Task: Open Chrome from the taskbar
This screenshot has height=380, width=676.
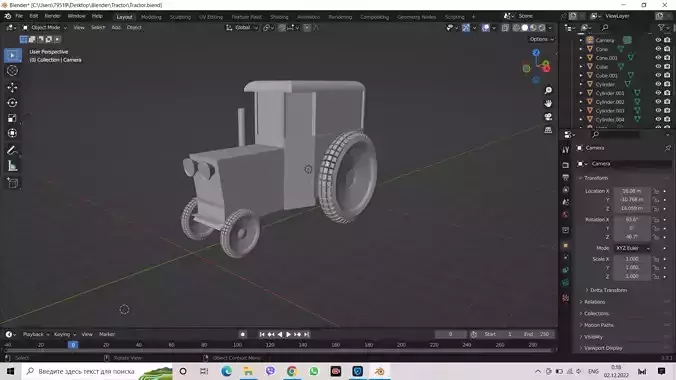Action: click(292, 371)
